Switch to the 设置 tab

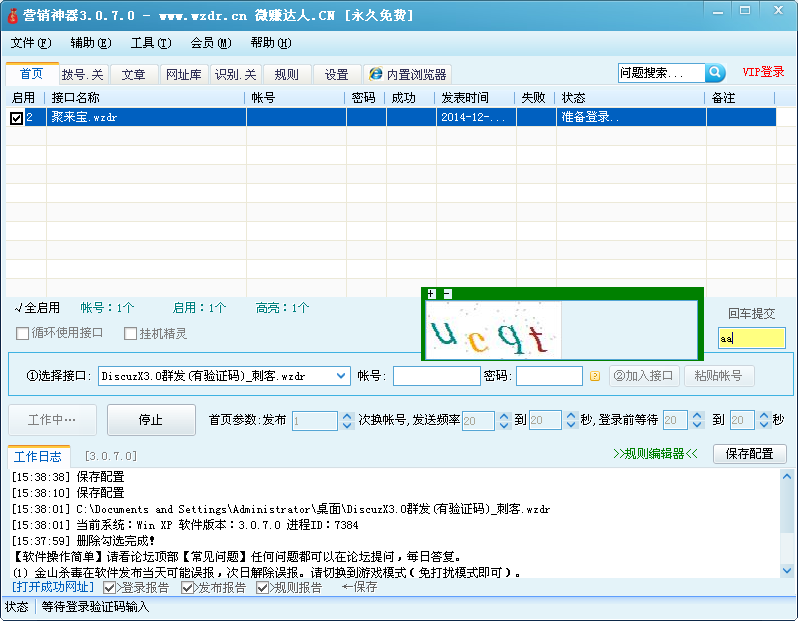coord(337,75)
